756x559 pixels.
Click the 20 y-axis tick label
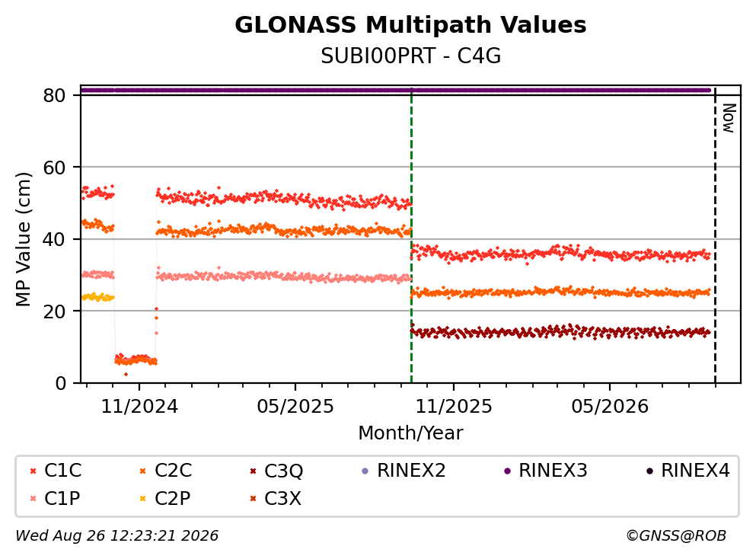(55, 311)
